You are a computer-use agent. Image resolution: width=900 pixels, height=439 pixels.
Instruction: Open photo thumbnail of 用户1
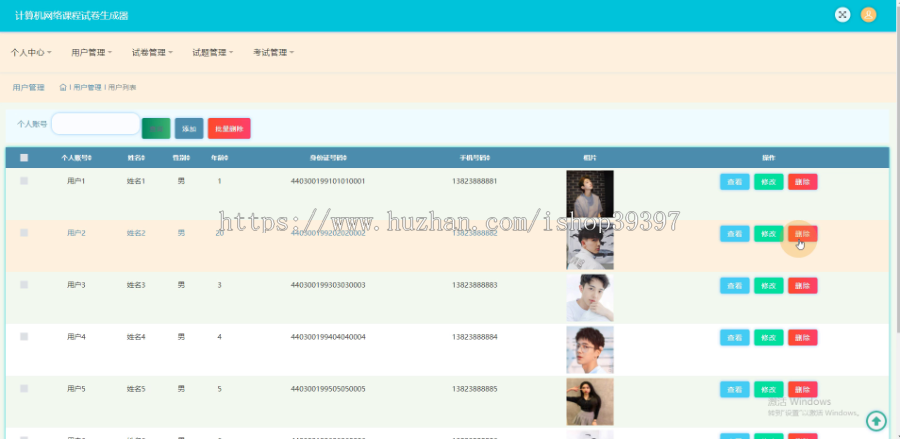pyautogui.click(x=590, y=194)
